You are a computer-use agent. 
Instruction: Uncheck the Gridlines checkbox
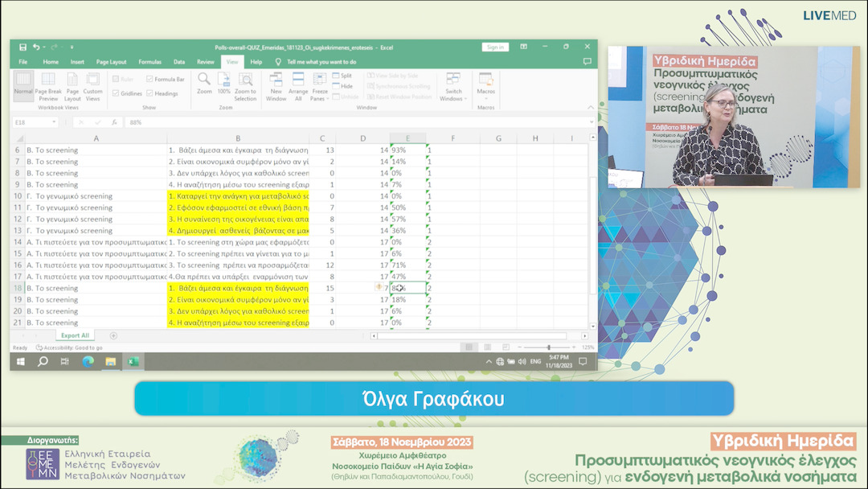pos(117,93)
